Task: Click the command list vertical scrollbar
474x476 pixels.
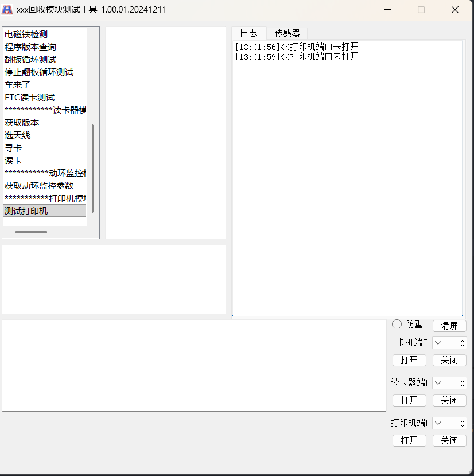Action: [x=92, y=168]
